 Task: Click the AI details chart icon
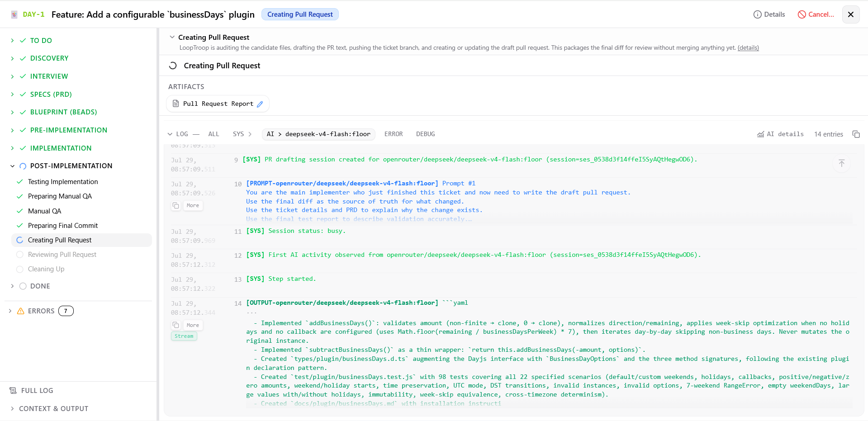[x=760, y=134]
